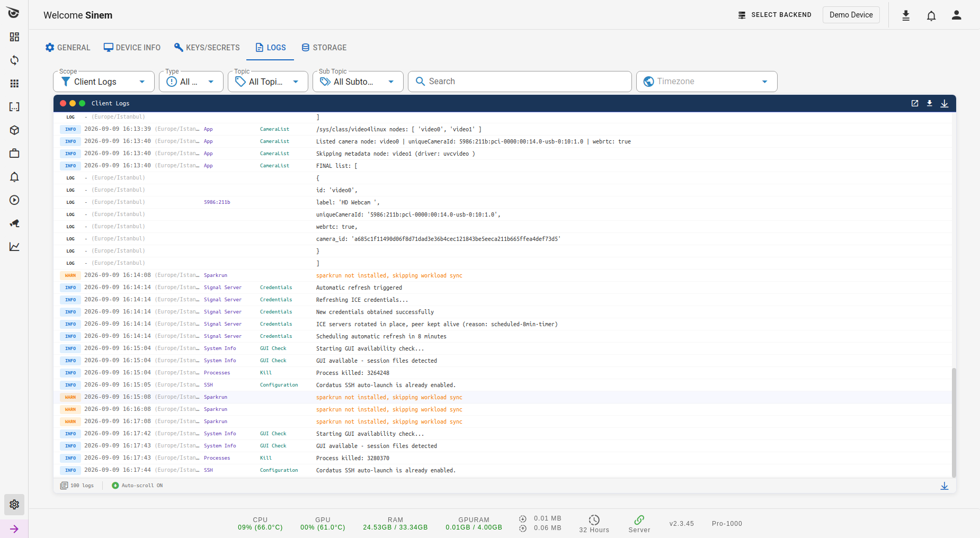Click the briefcase icon in the sidebar
This screenshot has height=538, width=980.
(14, 153)
